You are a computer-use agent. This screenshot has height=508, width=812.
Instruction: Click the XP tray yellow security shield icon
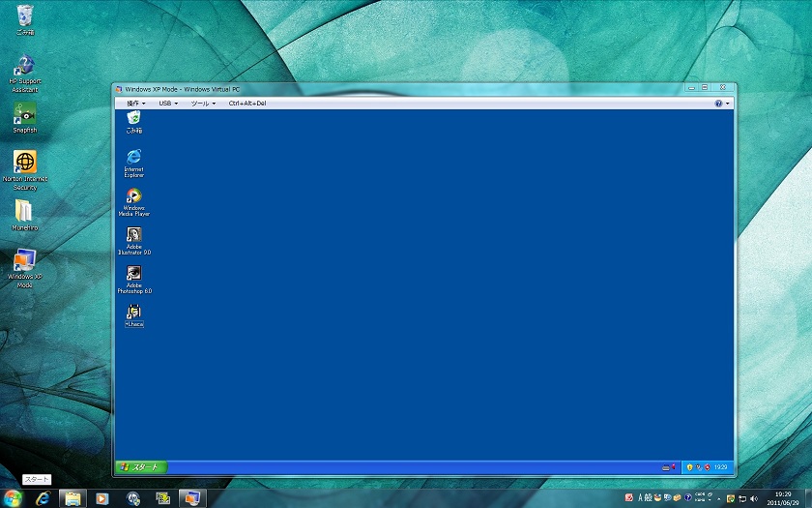[690, 467]
